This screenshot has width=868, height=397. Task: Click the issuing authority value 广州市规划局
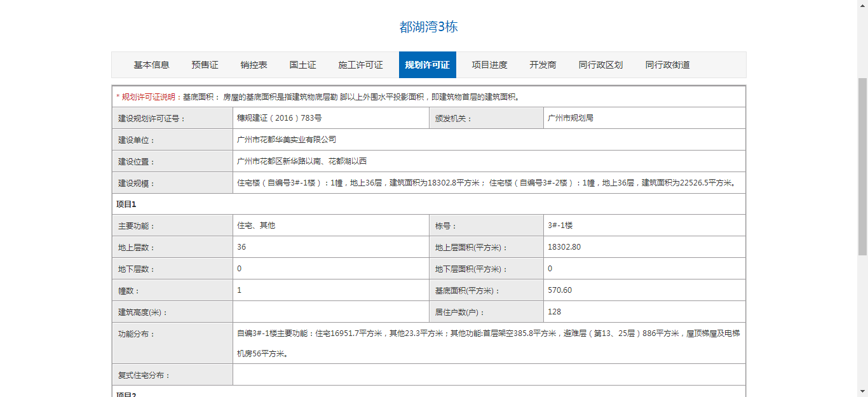[570, 118]
